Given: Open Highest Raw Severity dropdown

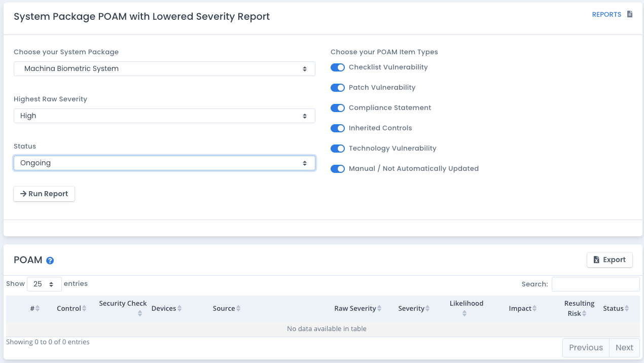Looking at the screenshot, I should pos(164,116).
